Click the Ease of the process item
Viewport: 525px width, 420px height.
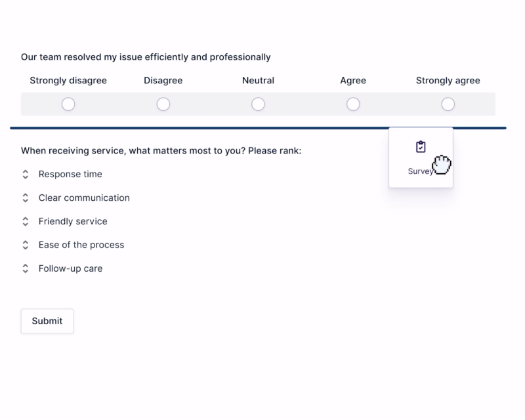[x=81, y=245]
